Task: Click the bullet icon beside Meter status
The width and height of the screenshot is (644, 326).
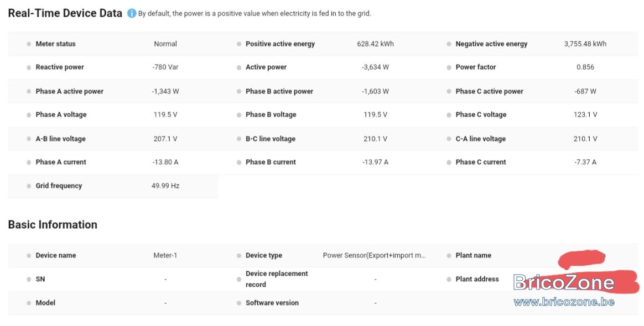Action: tap(29, 44)
